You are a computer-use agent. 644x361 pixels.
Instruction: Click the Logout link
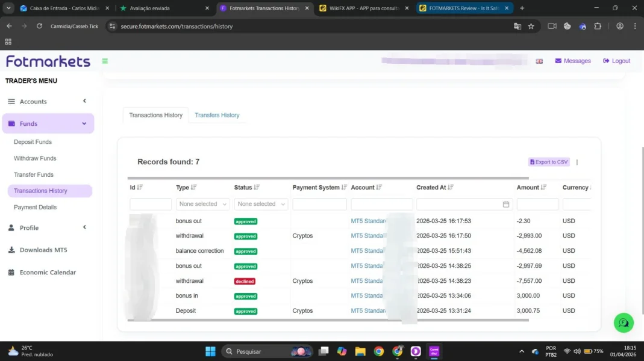616,61
